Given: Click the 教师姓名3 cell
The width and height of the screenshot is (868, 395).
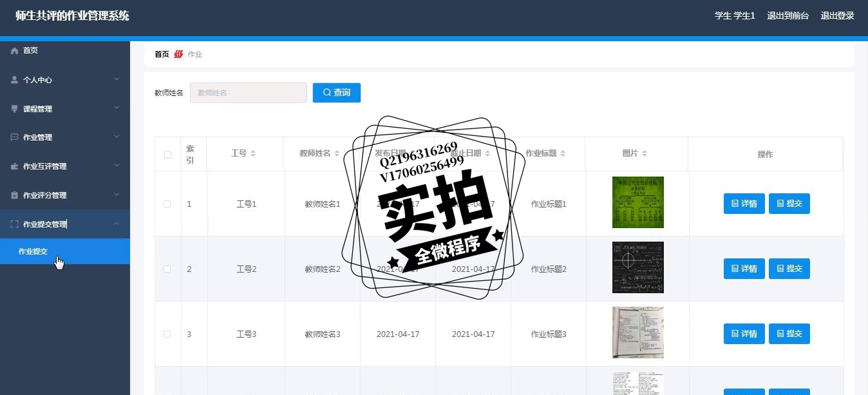Looking at the screenshot, I should tap(323, 334).
